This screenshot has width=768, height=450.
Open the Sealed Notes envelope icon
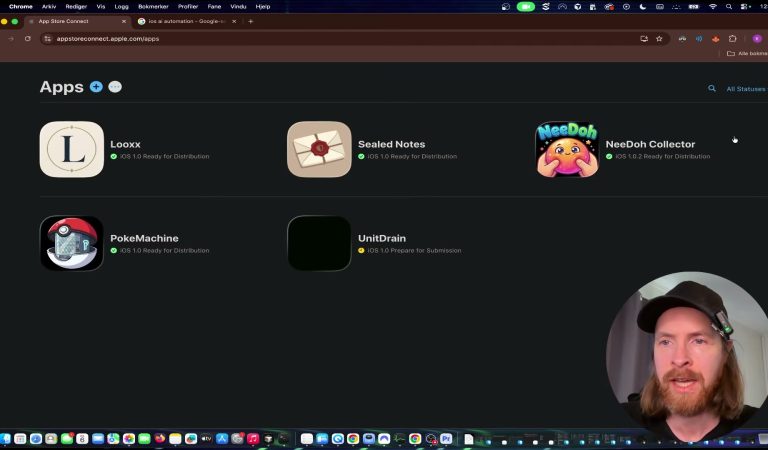click(319, 149)
